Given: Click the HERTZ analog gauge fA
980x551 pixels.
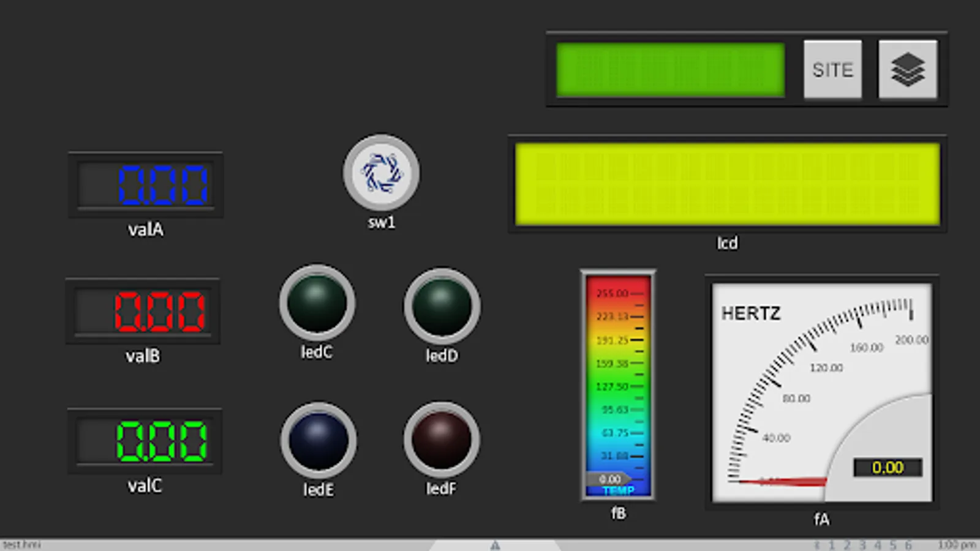Looking at the screenshot, I should [x=821, y=392].
